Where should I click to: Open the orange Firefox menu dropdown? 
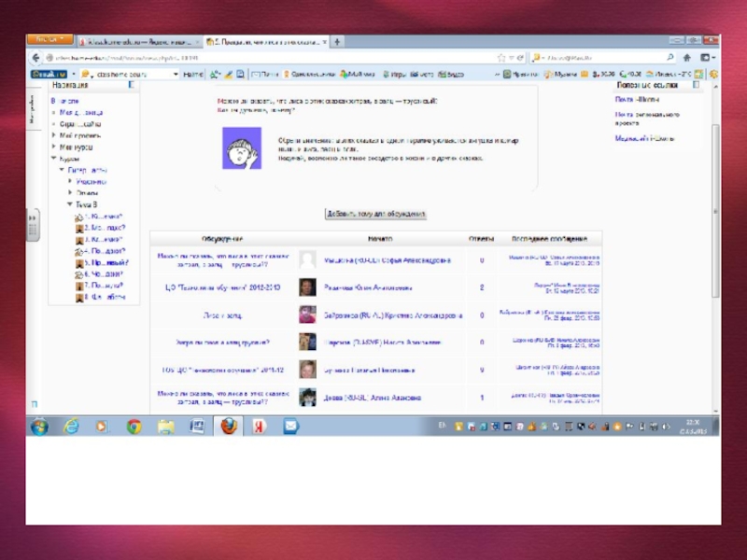[x=49, y=41]
